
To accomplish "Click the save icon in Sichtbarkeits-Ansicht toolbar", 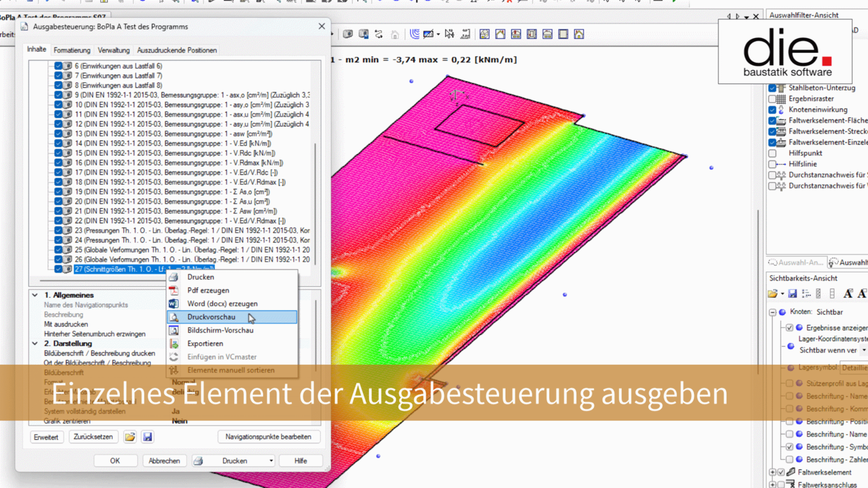I will 792,294.
